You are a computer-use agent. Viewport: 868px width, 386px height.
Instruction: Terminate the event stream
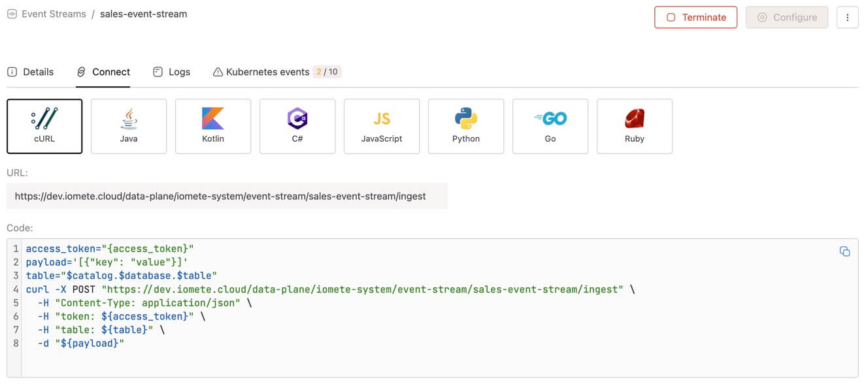(x=695, y=17)
